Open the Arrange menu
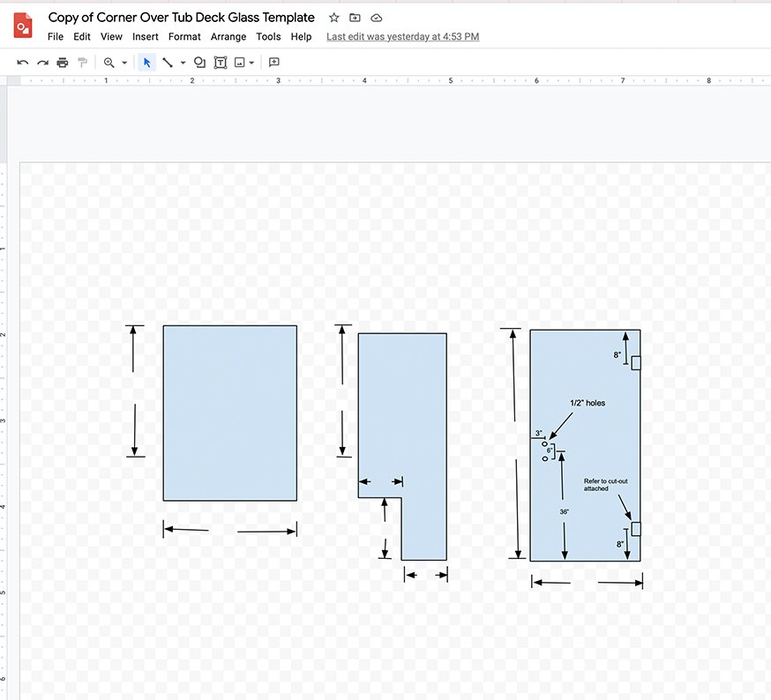This screenshot has height=700, width=771. click(x=229, y=37)
